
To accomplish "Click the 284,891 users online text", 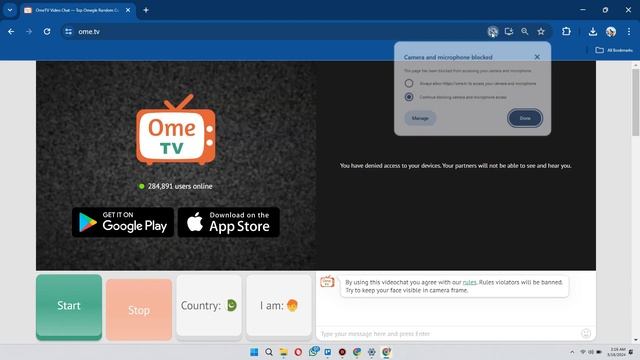I will [x=180, y=186].
